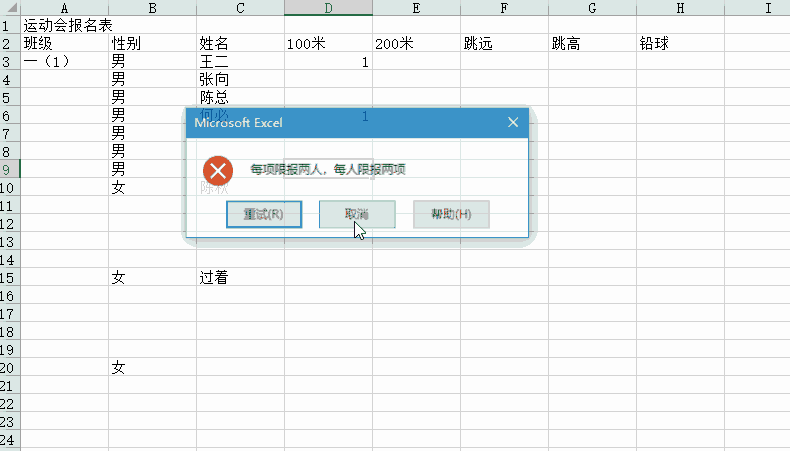Click the 女 cell in row 10
Viewport: 790px width, 451px height.
click(152, 187)
